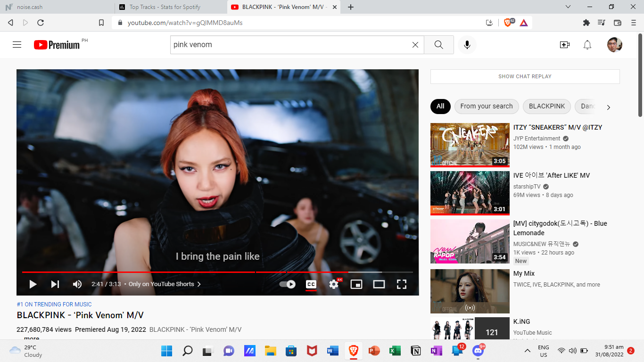644x362 pixels.
Task: Enter full screen video mode
Action: (x=402, y=284)
